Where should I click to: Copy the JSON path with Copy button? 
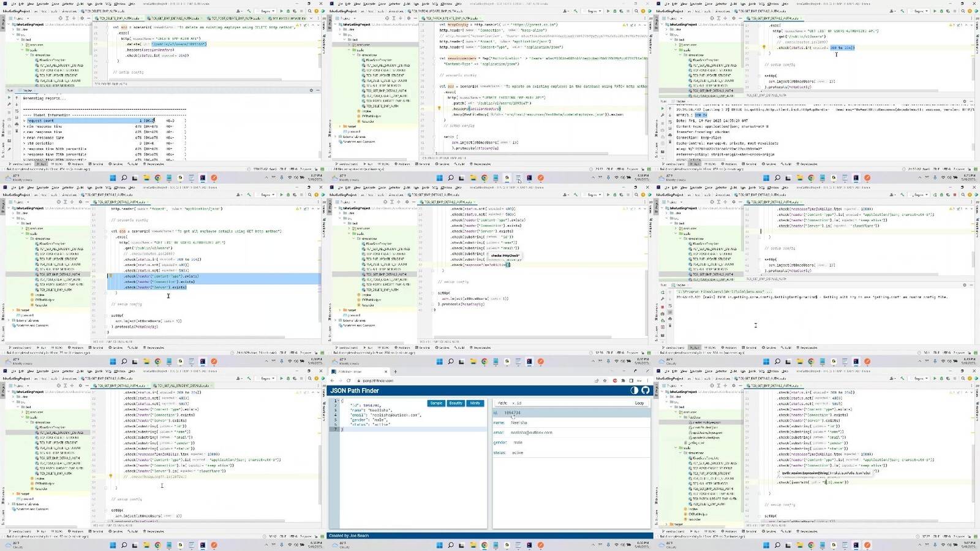639,403
